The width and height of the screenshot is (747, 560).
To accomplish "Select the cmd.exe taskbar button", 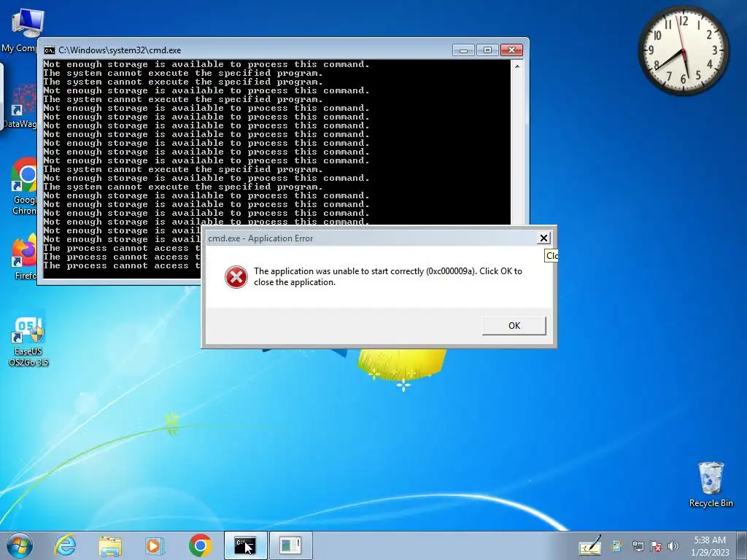I will point(246,545).
